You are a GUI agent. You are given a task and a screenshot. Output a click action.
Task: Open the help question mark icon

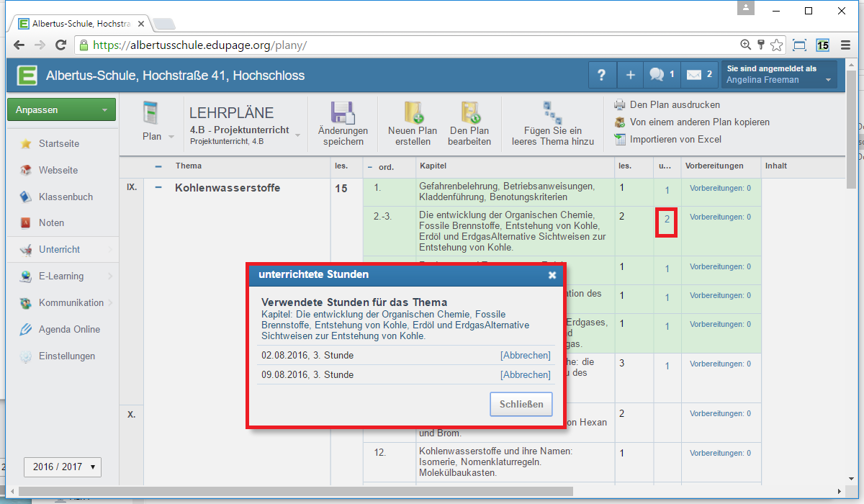click(602, 76)
